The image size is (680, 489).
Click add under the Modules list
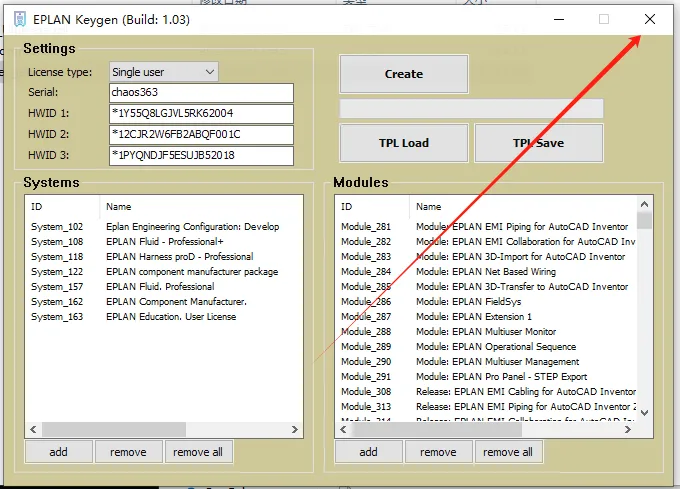click(x=369, y=452)
